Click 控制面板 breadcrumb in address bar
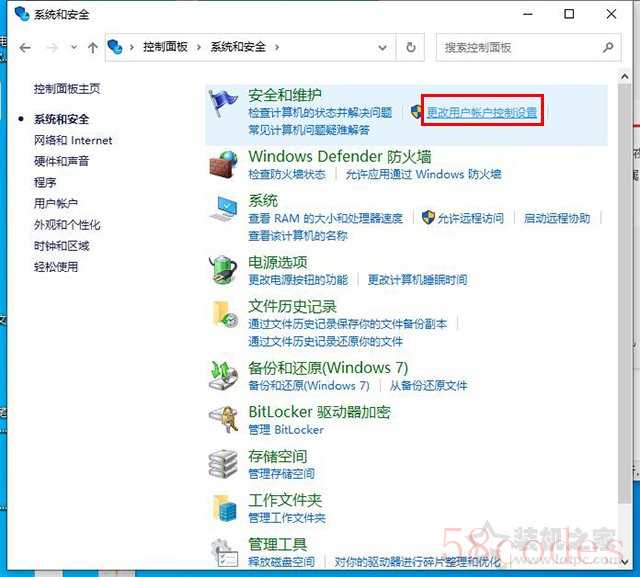Viewport: 640px width, 577px height. 165,47
